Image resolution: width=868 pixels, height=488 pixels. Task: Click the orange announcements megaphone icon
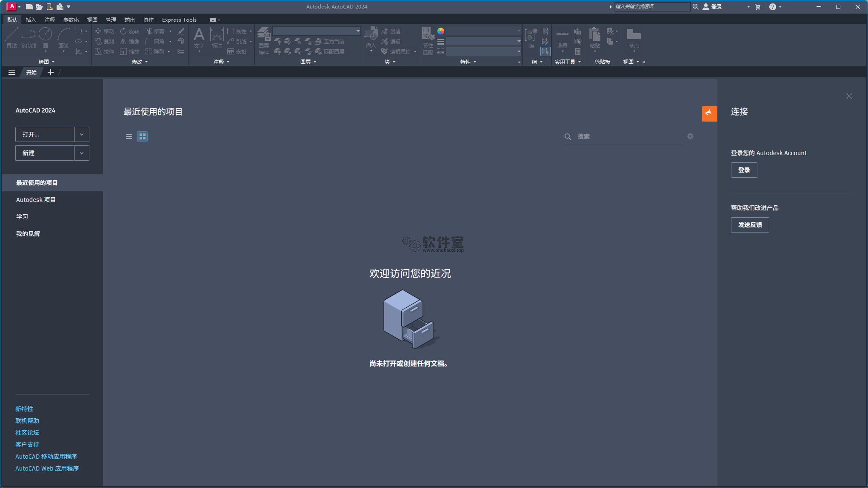click(709, 113)
